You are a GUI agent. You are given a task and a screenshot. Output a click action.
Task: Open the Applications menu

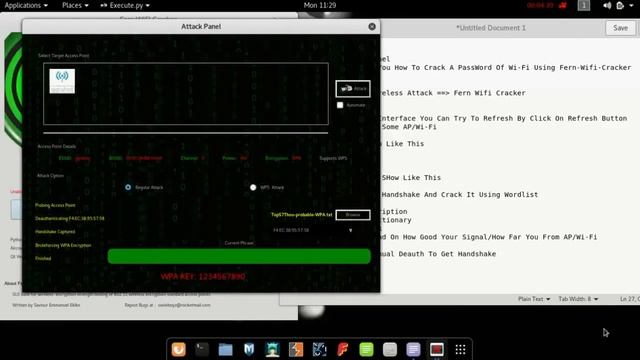click(x=26, y=5)
